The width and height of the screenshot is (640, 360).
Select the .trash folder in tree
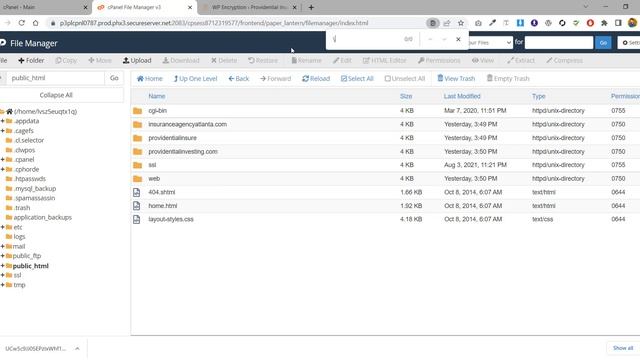tap(22, 208)
